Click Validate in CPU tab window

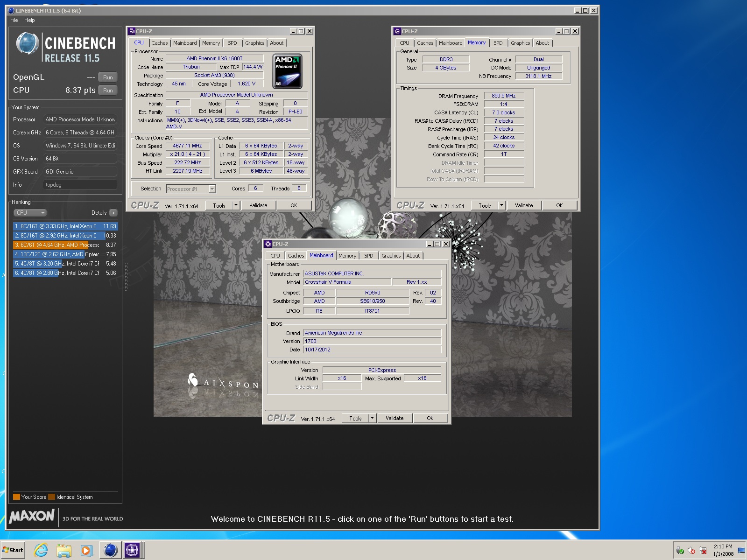coord(258,205)
